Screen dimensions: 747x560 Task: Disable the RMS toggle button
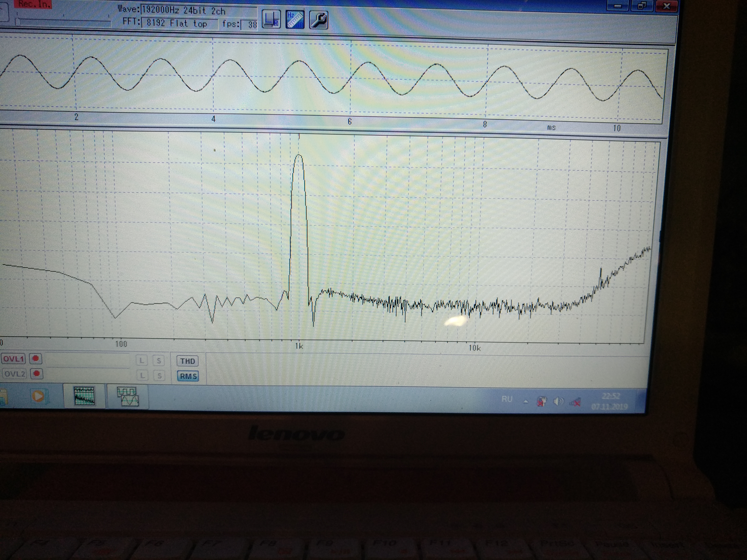tap(188, 376)
